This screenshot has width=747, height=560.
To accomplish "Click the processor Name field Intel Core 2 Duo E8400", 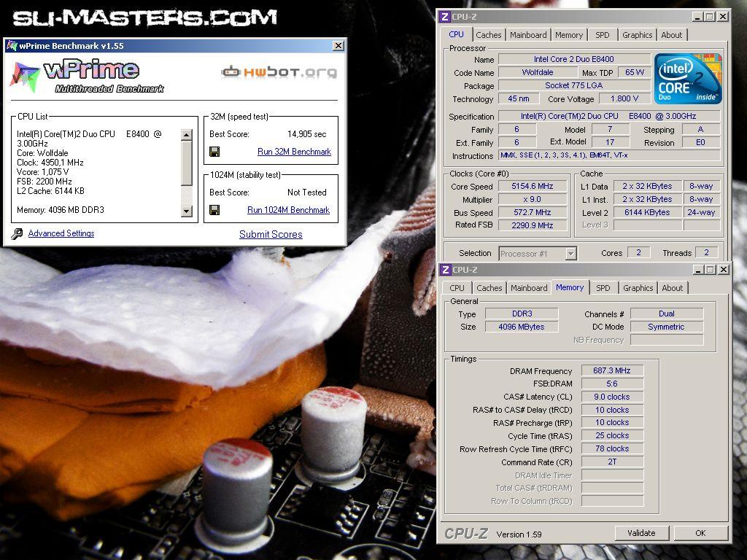I will [x=573, y=59].
